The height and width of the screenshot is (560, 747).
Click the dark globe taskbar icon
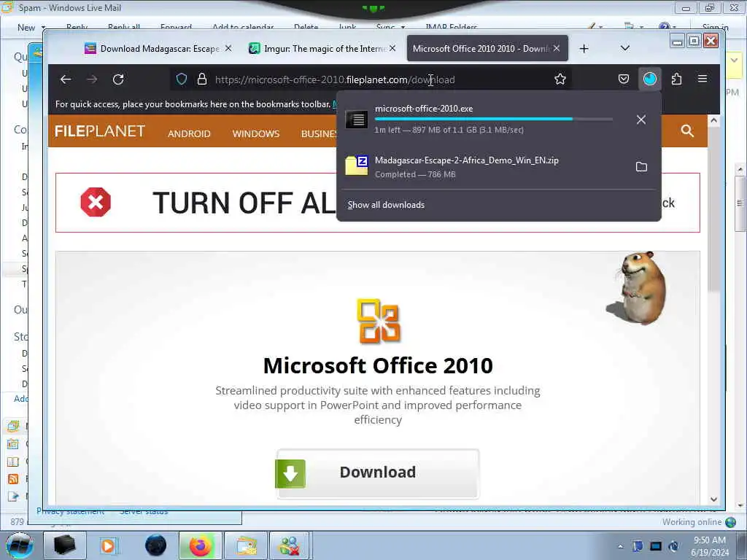(x=156, y=545)
